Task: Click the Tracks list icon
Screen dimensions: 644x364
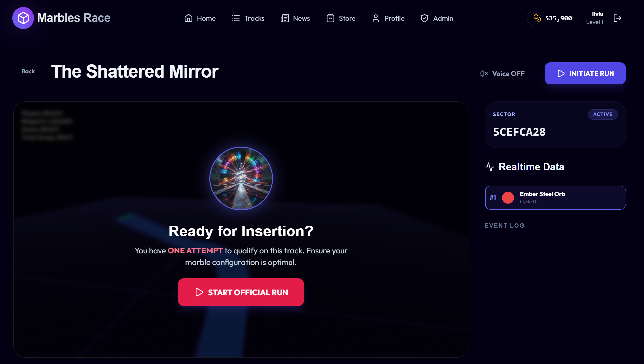Action: point(236,18)
